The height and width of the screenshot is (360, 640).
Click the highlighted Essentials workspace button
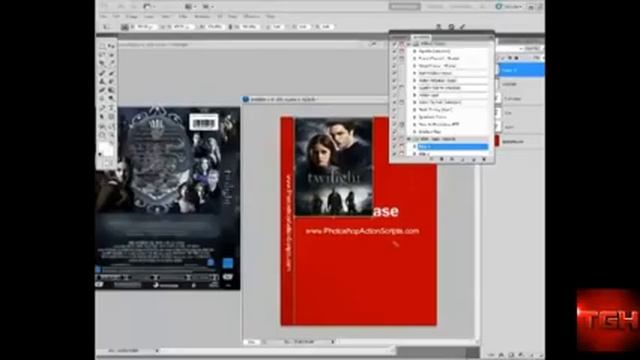pyautogui.click(x=404, y=7)
